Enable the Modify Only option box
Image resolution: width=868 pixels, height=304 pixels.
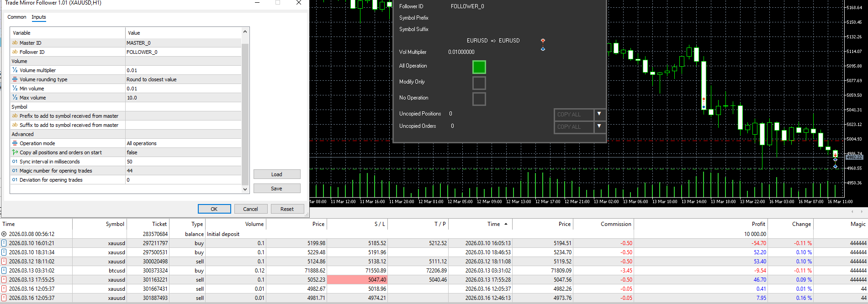[479, 83]
